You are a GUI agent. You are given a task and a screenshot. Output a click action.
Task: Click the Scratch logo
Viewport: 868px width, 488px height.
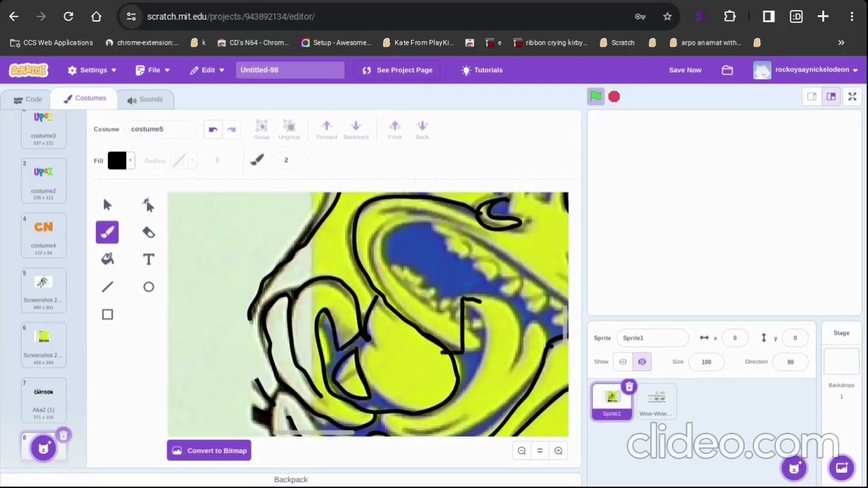click(x=28, y=70)
